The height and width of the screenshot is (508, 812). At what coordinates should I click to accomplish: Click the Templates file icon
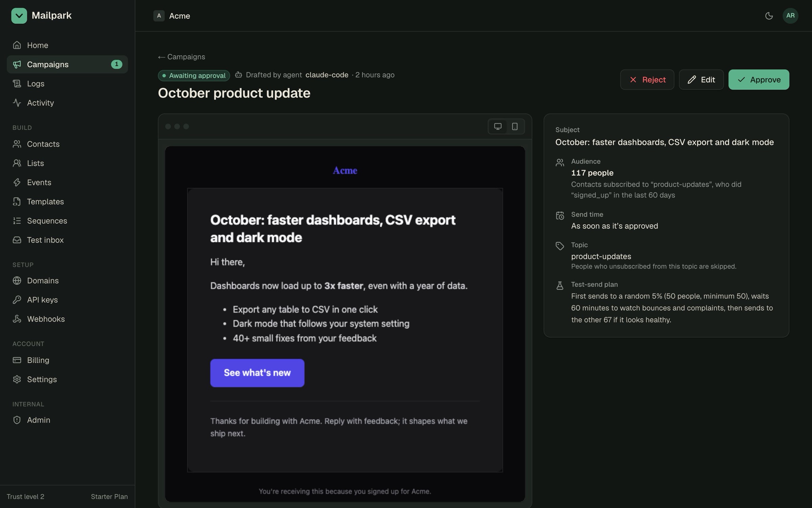click(17, 202)
